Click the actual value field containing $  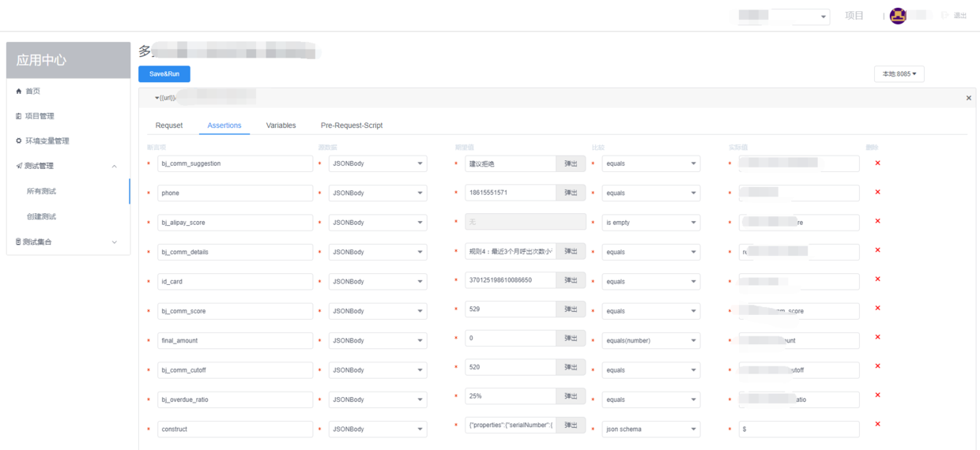799,429
